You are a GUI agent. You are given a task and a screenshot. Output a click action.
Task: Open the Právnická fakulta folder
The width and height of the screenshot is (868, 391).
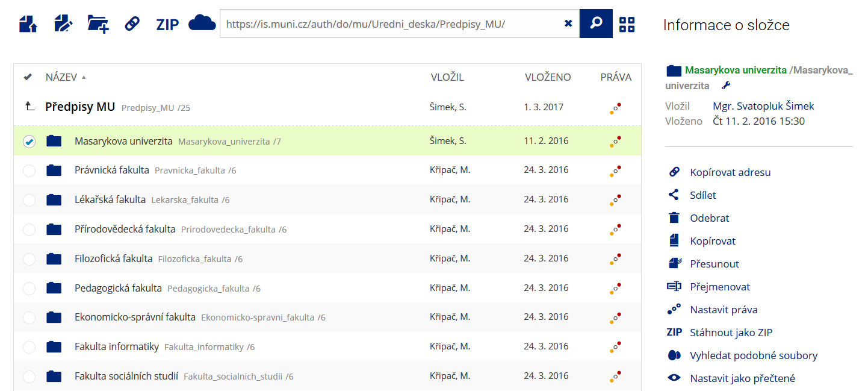[112, 170]
